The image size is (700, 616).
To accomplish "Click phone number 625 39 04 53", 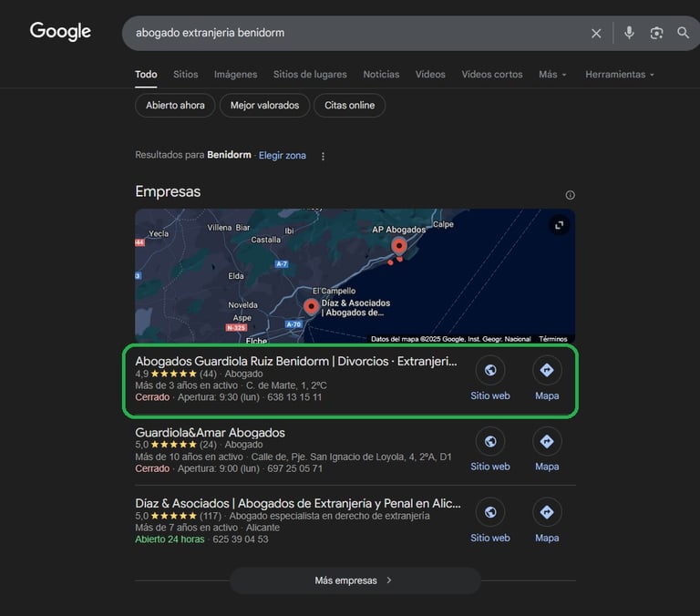I will (x=241, y=539).
